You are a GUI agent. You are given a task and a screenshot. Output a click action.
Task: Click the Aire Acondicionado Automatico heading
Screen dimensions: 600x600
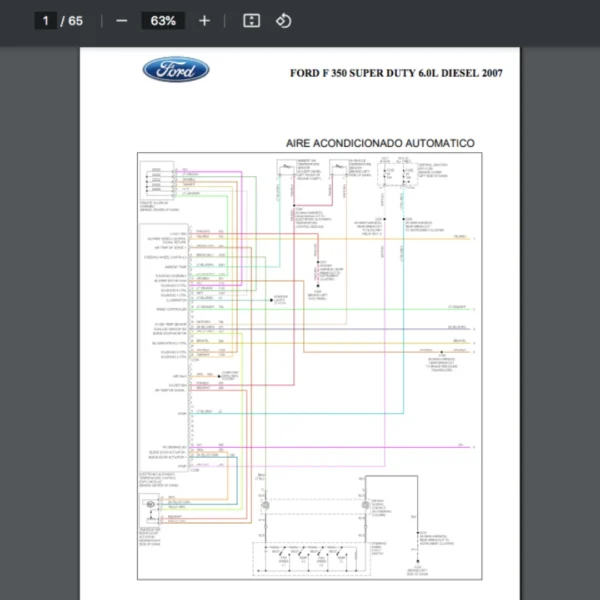point(380,143)
